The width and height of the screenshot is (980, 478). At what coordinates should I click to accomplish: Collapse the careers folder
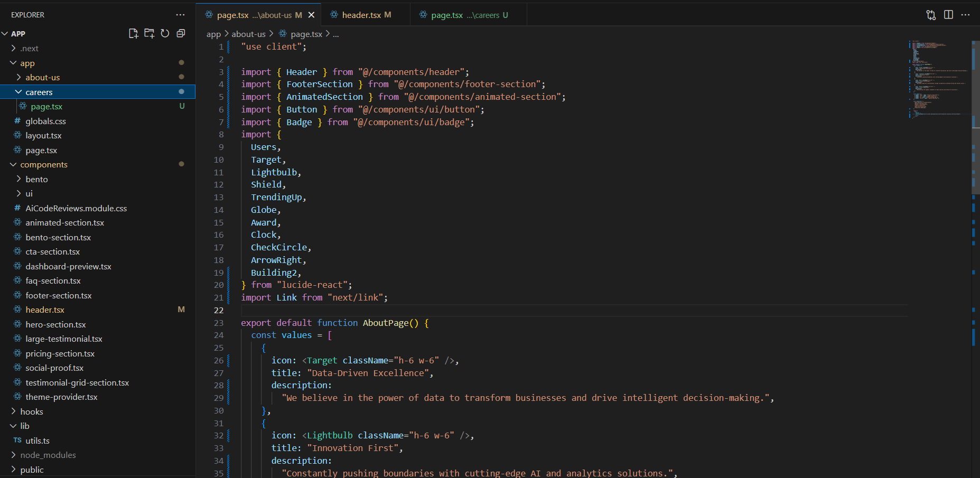pyautogui.click(x=39, y=92)
